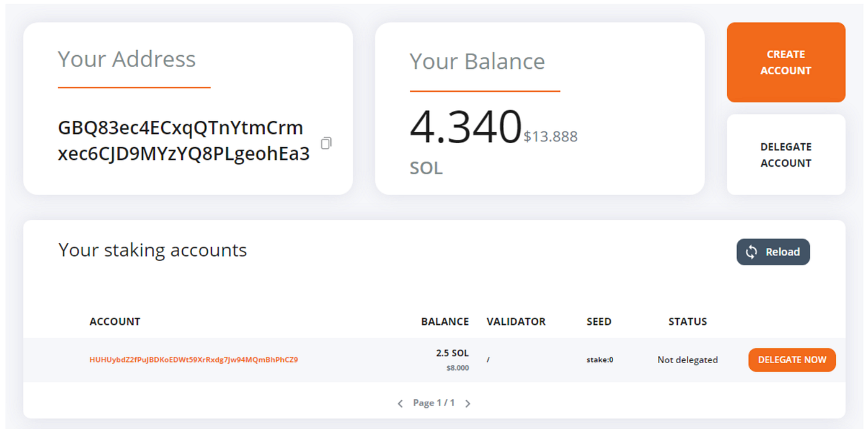The image size is (868, 432).
Task: Open the staking account HUHUybdZ2f… address link
Action: pos(193,359)
